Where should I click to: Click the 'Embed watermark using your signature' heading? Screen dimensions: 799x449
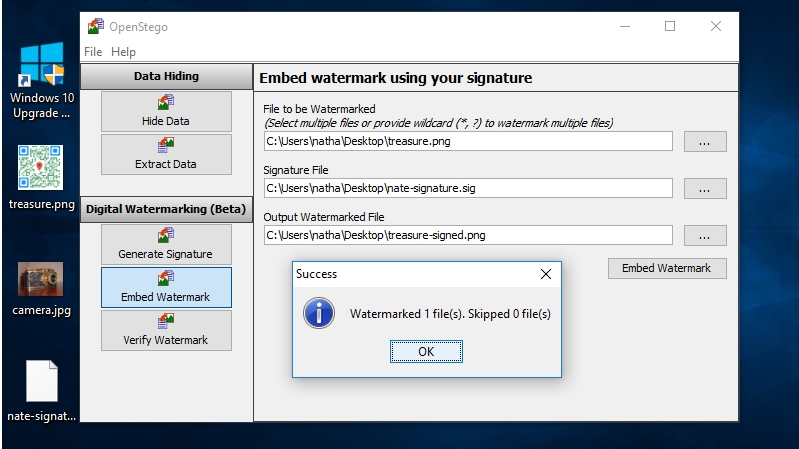396,78
